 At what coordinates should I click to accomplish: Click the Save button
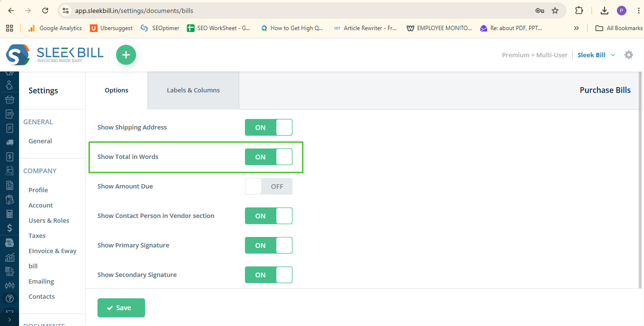click(121, 308)
